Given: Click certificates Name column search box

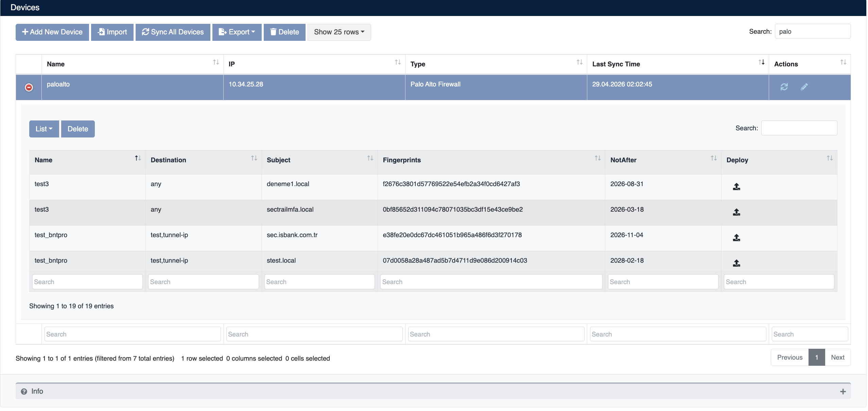Looking at the screenshot, I should coord(87,282).
